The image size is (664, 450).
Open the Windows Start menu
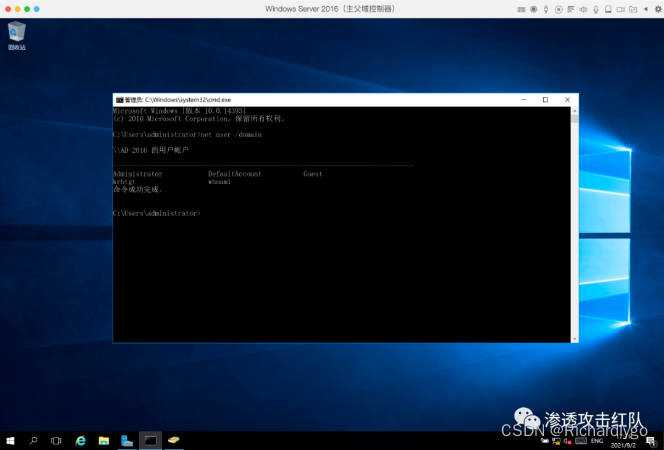[x=10, y=441]
